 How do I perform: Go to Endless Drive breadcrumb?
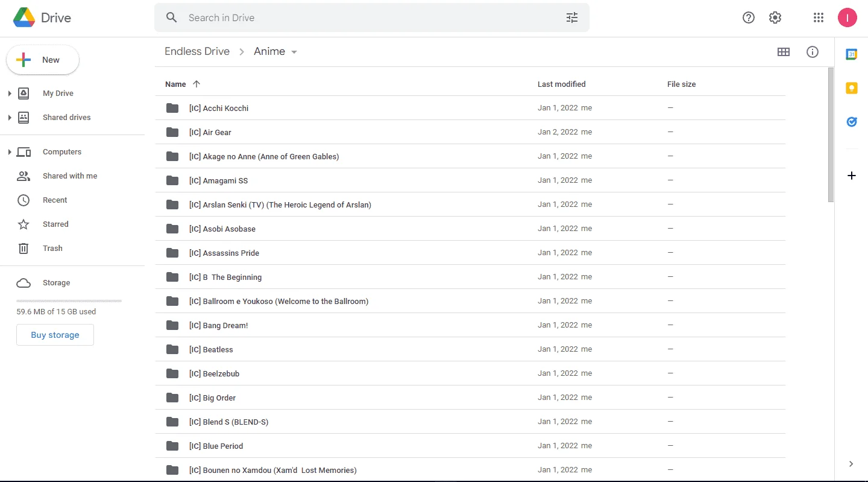pos(197,51)
